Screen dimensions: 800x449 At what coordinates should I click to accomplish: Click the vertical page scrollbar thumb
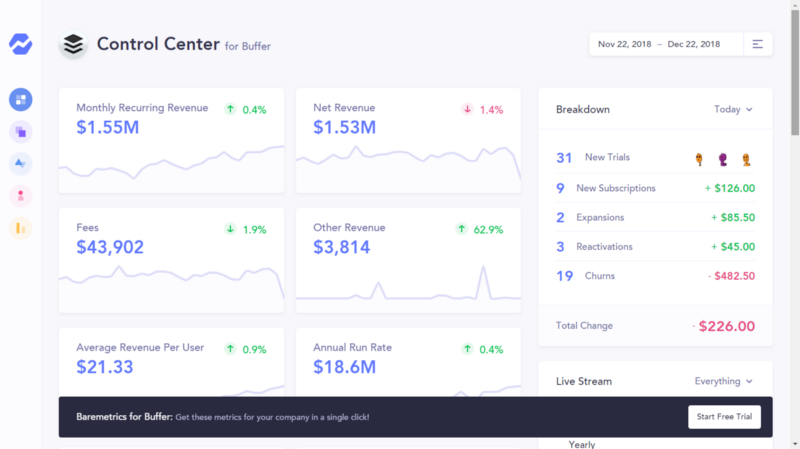(x=795, y=71)
